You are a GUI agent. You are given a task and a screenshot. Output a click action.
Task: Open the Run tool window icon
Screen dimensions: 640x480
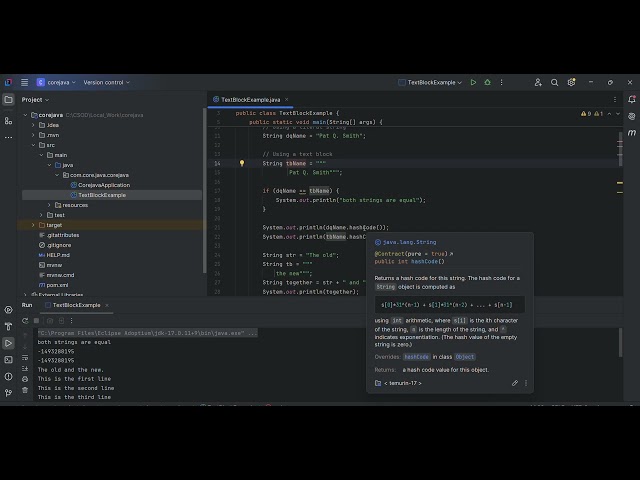(x=8, y=343)
